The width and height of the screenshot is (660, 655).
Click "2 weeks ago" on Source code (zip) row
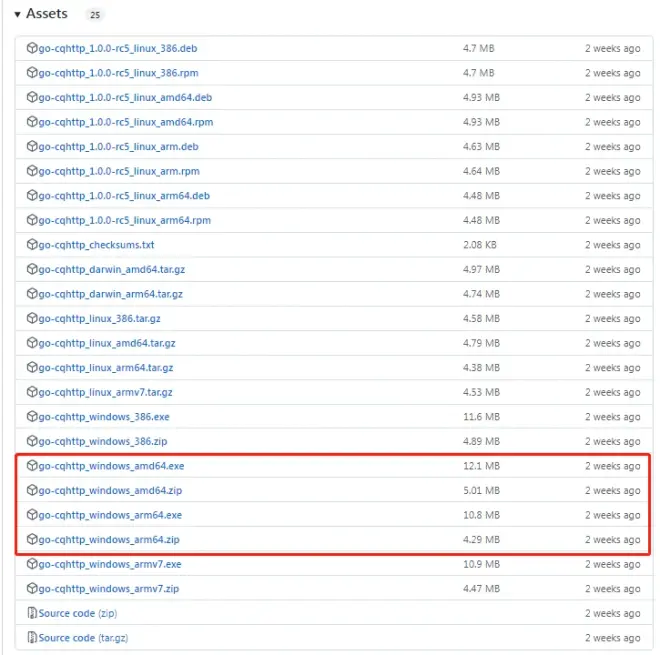612,613
